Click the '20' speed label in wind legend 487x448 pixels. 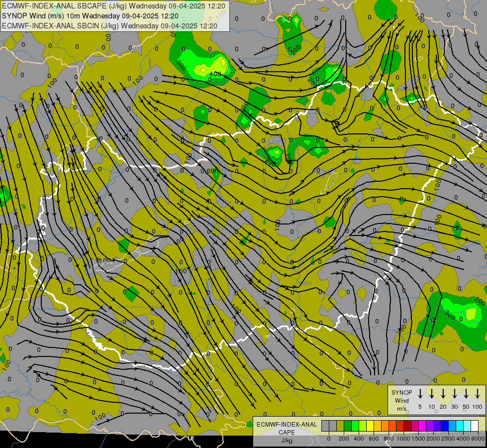coord(443,407)
